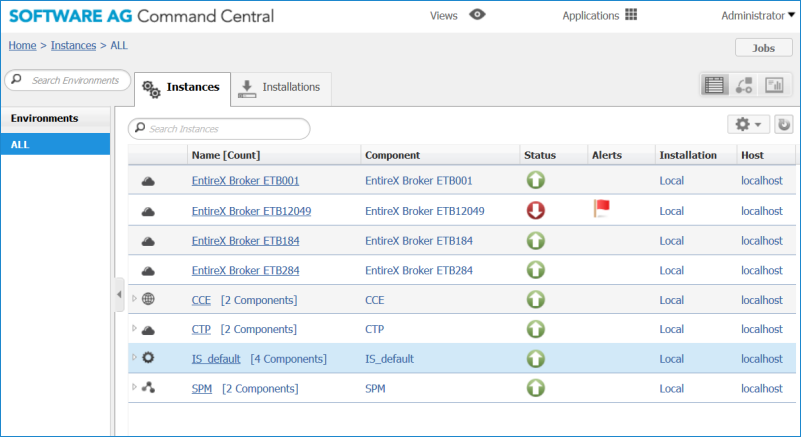Open the gear settings dropdown
Viewport: 801px width, 437px height.
tap(748, 124)
